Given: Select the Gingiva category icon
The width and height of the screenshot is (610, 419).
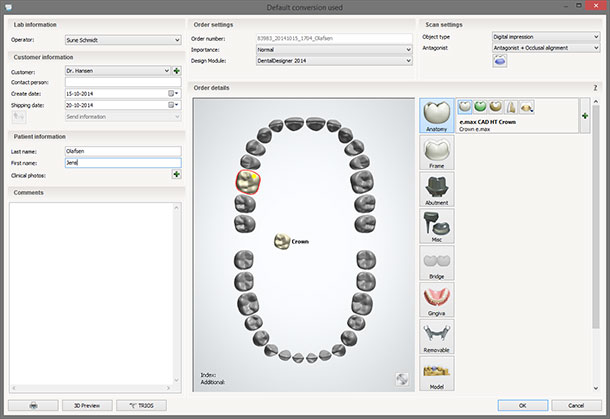Looking at the screenshot, I should (436, 299).
